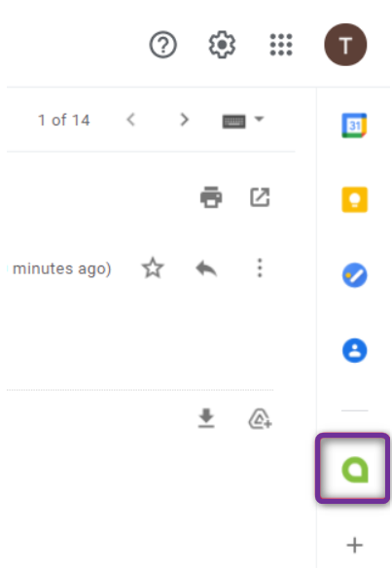Viewport: 392px width, 568px height.
Task: Open the Google apps grid
Action: point(281,45)
